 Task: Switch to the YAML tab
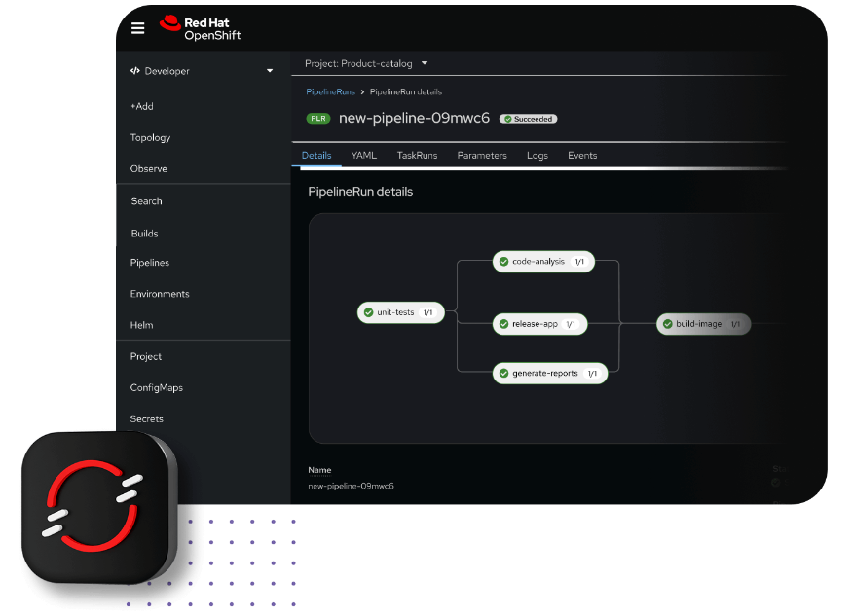(x=363, y=156)
